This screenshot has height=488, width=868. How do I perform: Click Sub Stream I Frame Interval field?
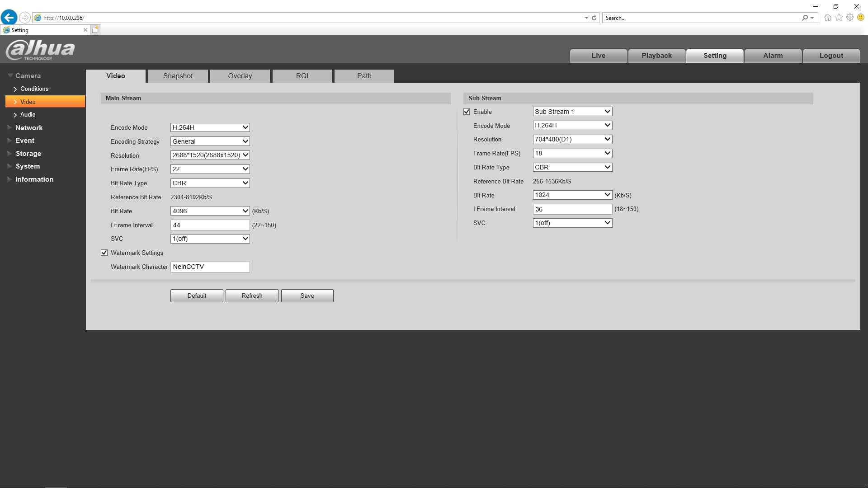click(x=572, y=209)
